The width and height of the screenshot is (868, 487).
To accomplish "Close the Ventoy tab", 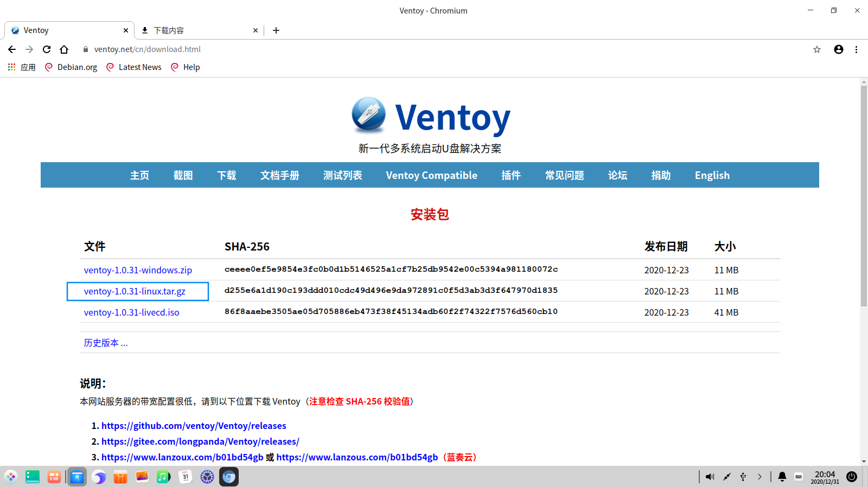I will 126,30.
